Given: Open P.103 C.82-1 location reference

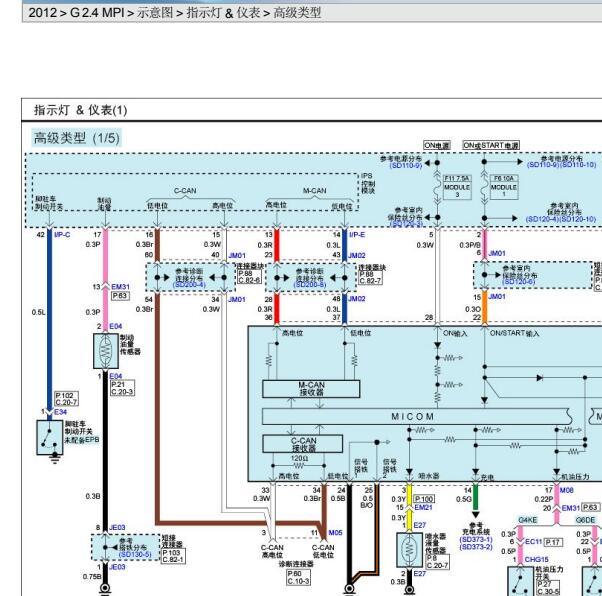Looking at the screenshot, I should tap(173, 556).
